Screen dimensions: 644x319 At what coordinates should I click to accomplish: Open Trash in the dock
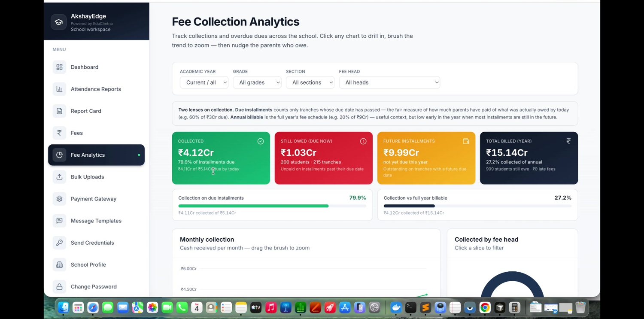[x=580, y=307]
